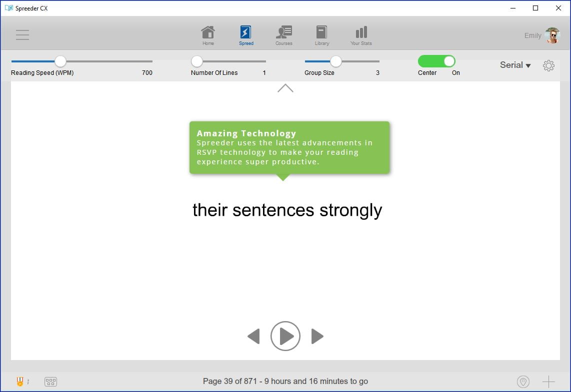Open the Courses section

(x=283, y=35)
